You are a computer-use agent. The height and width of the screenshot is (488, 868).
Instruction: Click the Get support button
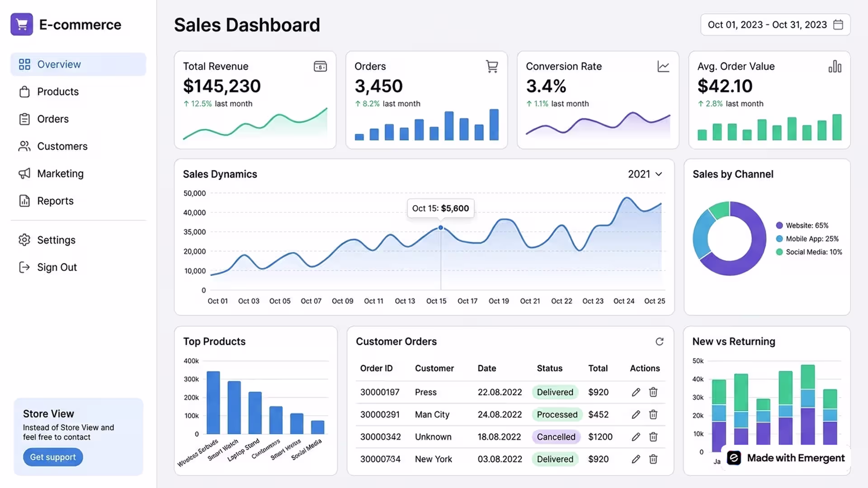click(53, 457)
